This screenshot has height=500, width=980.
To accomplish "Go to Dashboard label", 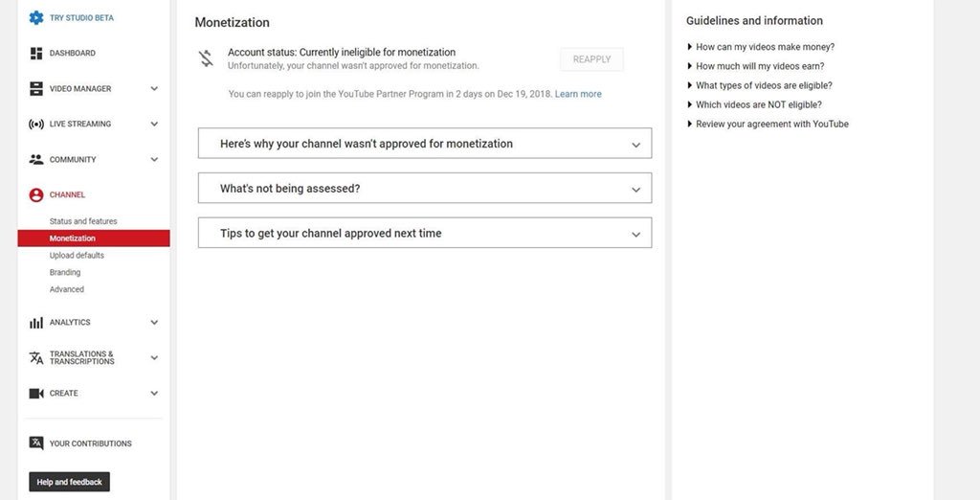I will (73, 54).
